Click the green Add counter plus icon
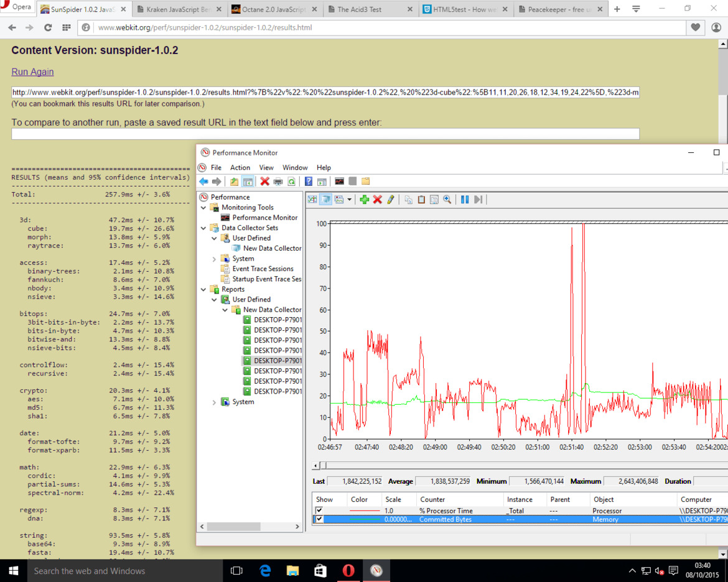This screenshot has height=582, width=728. click(x=365, y=200)
